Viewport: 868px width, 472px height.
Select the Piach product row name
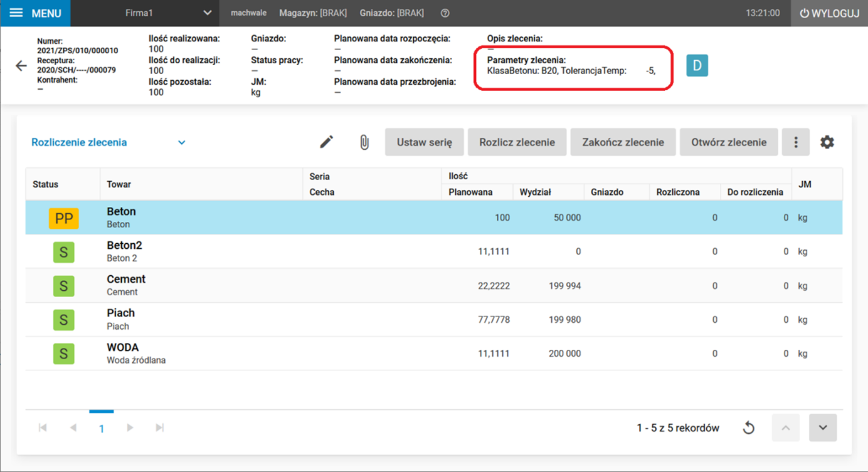(120, 313)
